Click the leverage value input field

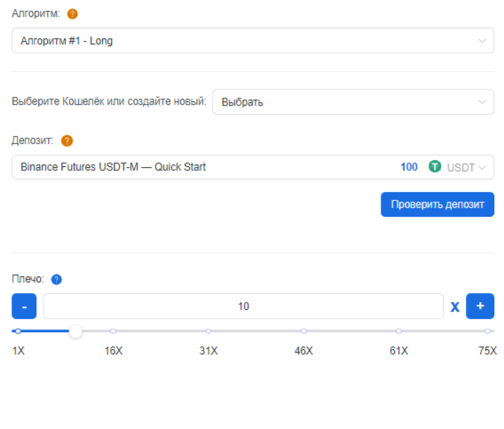[243, 306]
